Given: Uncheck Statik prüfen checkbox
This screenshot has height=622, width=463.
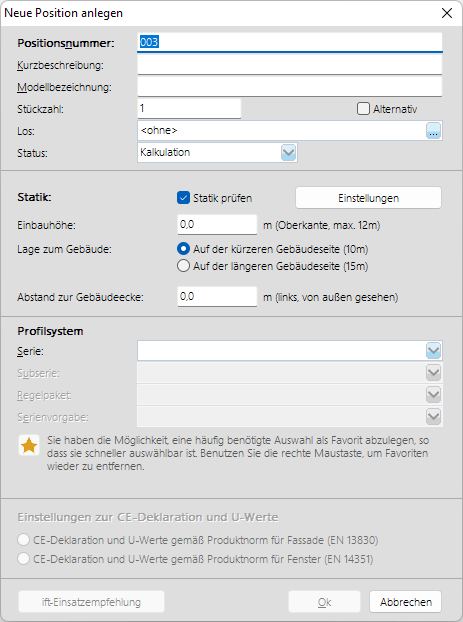Looking at the screenshot, I should click(x=183, y=198).
